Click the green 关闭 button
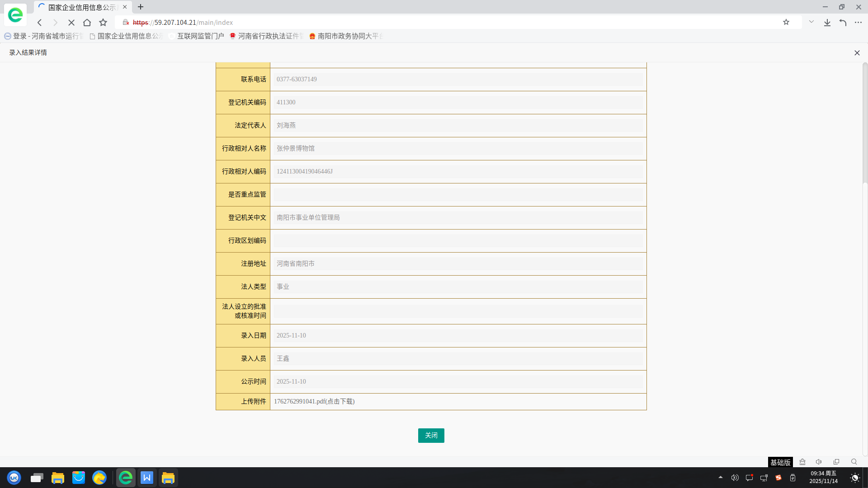Viewport: 868px width, 488px height. 431,436
